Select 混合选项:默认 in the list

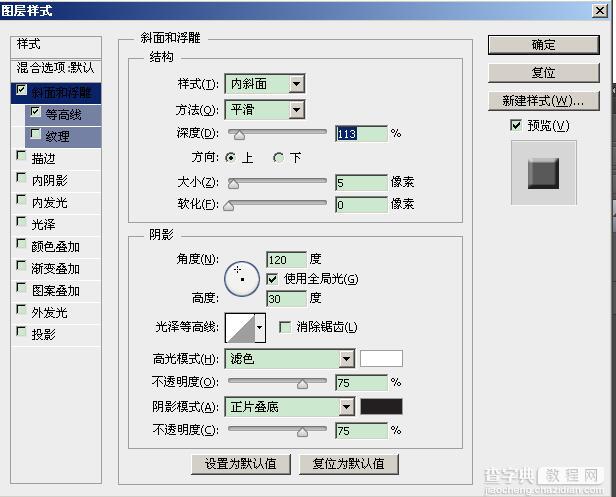pyautogui.click(x=56, y=69)
